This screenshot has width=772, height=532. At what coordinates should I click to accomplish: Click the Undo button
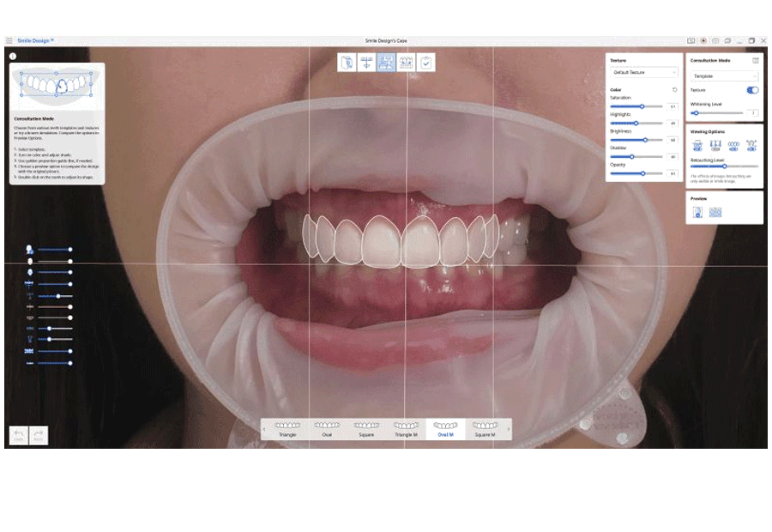pyautogui.click(x=18, y=435)
